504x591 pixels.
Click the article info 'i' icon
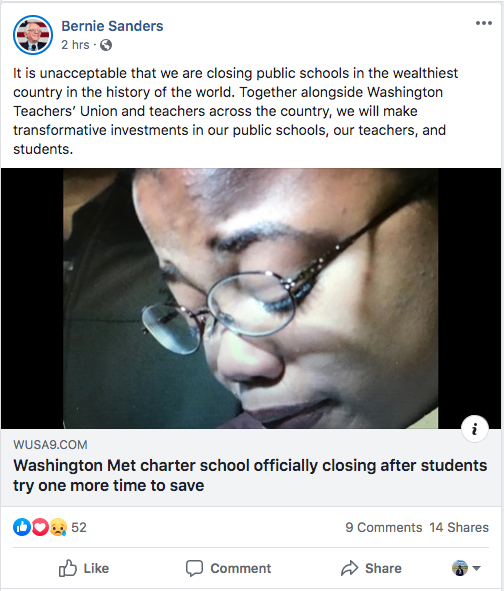point(475,429)
